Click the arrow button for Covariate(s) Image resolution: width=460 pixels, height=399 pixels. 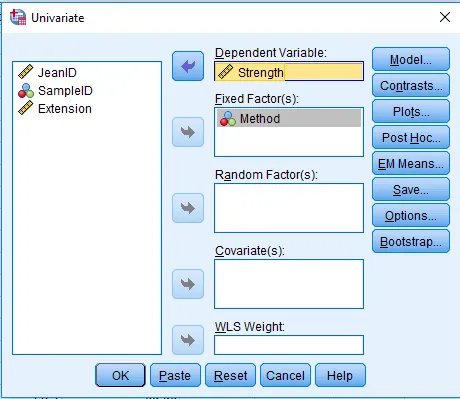point(188,284)
